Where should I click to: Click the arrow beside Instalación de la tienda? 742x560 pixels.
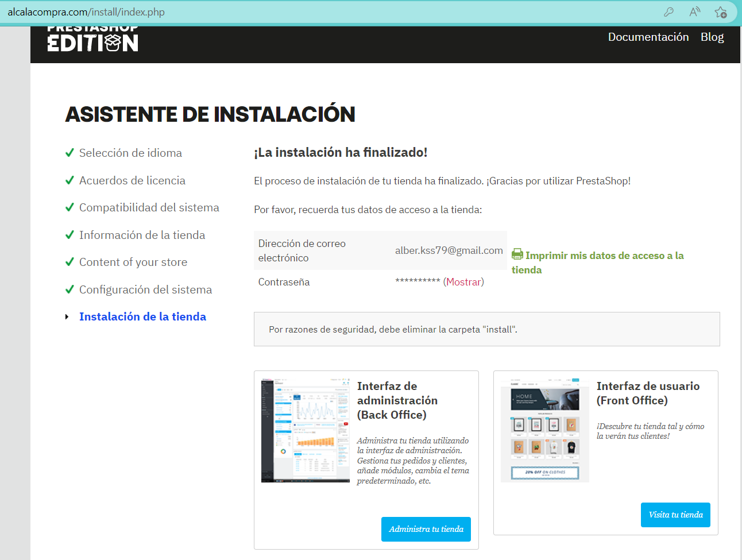[x=67, y=317]
